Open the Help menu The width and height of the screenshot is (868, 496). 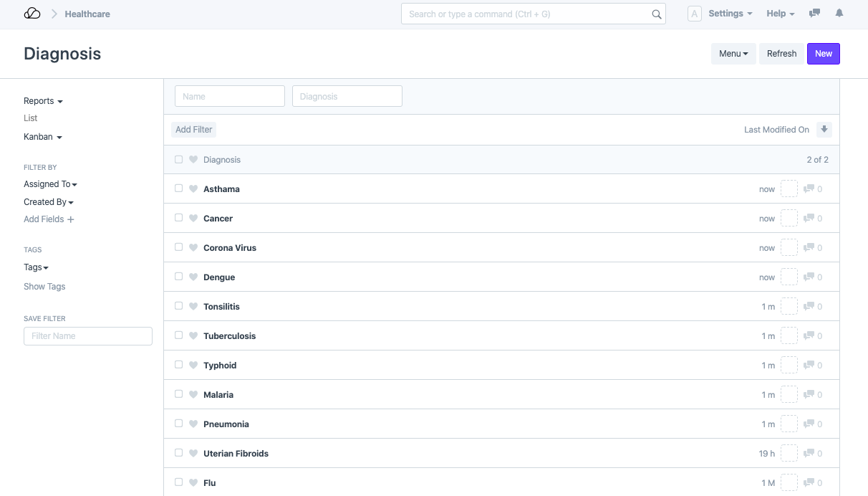click(780, 14)
